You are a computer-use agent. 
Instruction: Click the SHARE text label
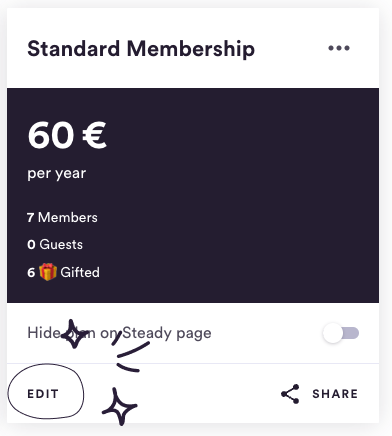tap(335, 394)
